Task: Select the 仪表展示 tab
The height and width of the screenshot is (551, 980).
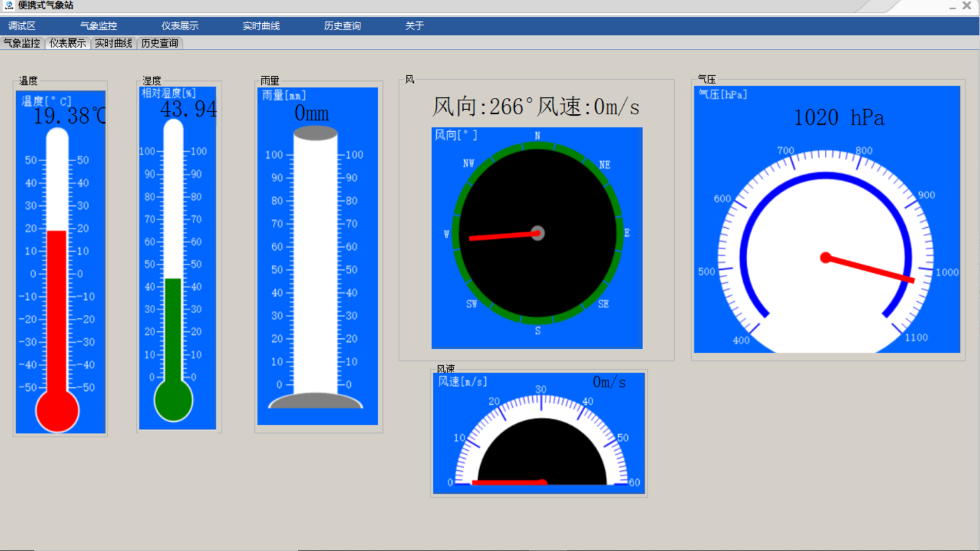Action: click(67, 43)
